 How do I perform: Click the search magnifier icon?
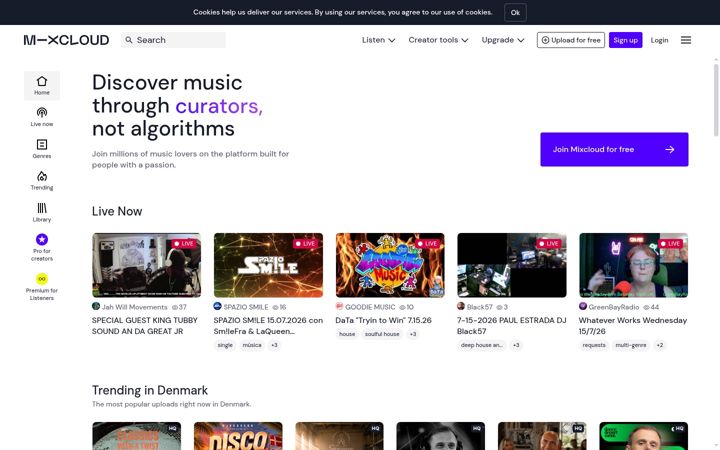tap(129, 40)
